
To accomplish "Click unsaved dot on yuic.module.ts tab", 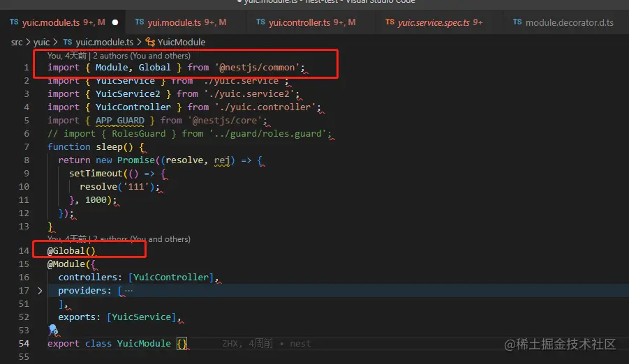I will 115,22.
